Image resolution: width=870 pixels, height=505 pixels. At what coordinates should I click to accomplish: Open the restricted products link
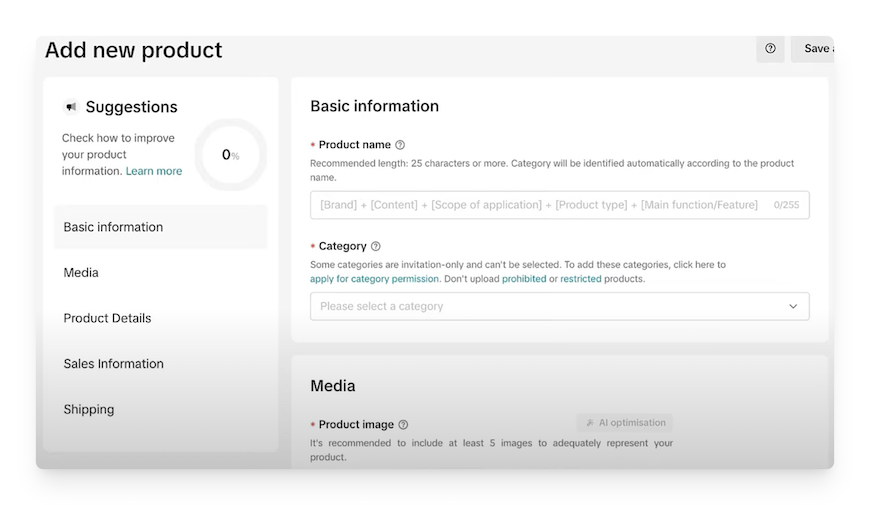pos(580,279)
